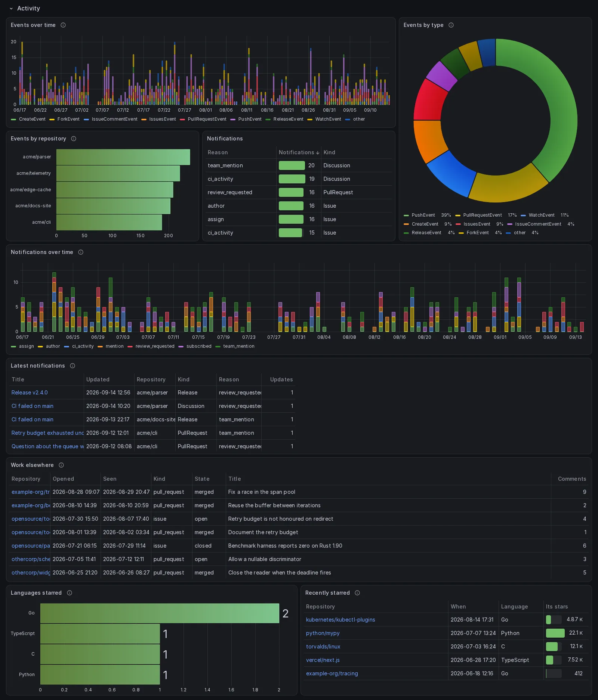The height and width of the screenshot is (700, 598).
Task: Sort Notifications table by Reason column
Action: [218, 152]
